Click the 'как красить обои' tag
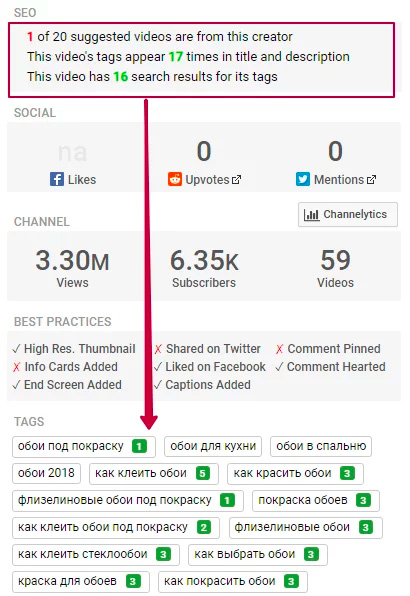The width and height of the screenshot is (410, 596). [x=295, y=474]
